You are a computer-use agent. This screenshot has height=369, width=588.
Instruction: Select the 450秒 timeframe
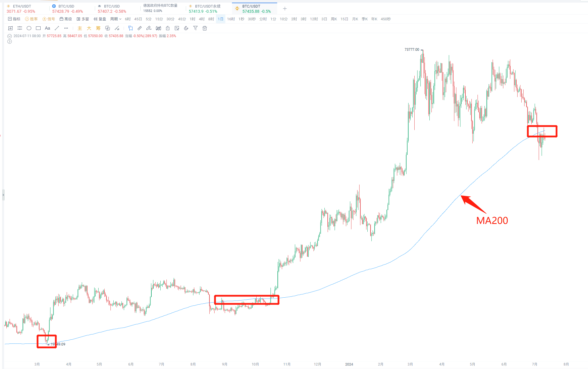click(x=386, y=19)
